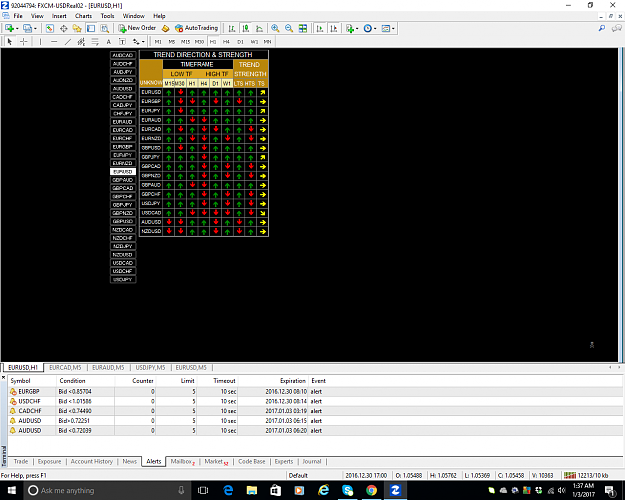This screenshot has width=625, height=500.
Task: Switch to the EURCAD,M5 chart tab
Action: (65, 368)
